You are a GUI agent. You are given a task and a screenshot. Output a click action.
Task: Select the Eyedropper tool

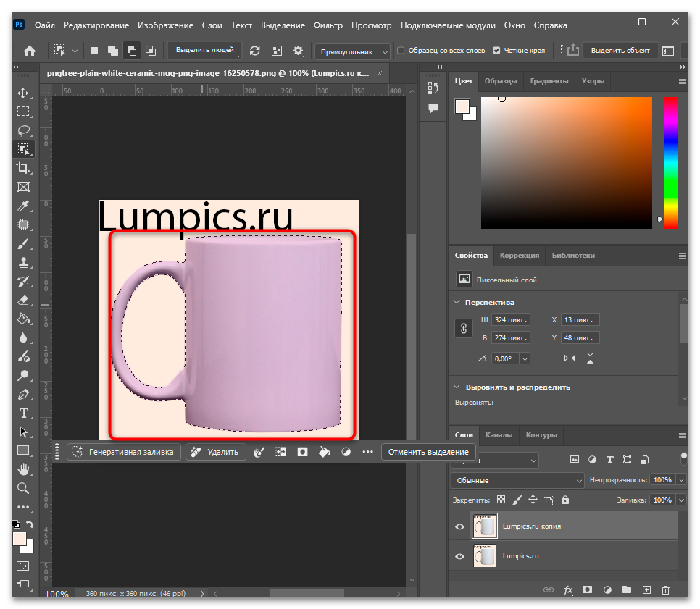coord(23,206)
